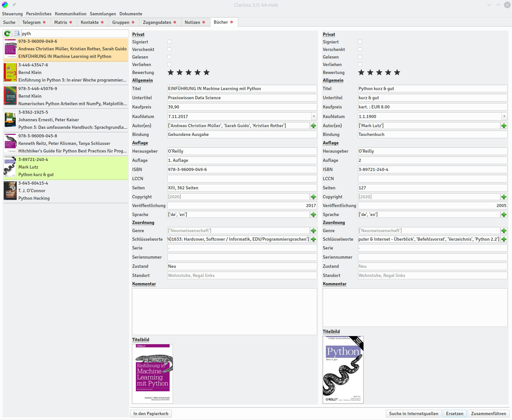Toggle Verliehen checkbox in left panel

[169, 64]
